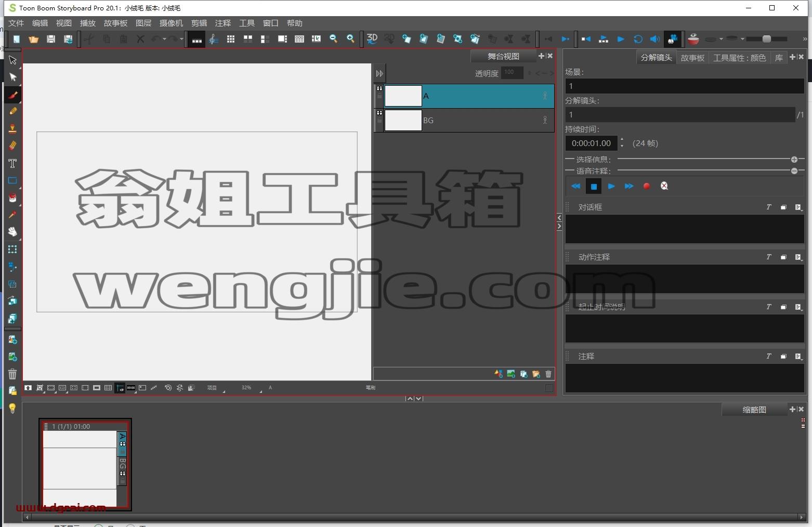Save the project with the floppy icon
This screenshot has width=812, height=527.
[x=51, y=39]
